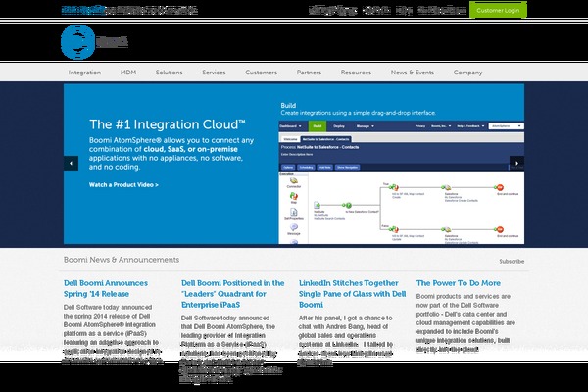Click the green decision shape on canvas
588x392 pixels.
click(348, 205)
